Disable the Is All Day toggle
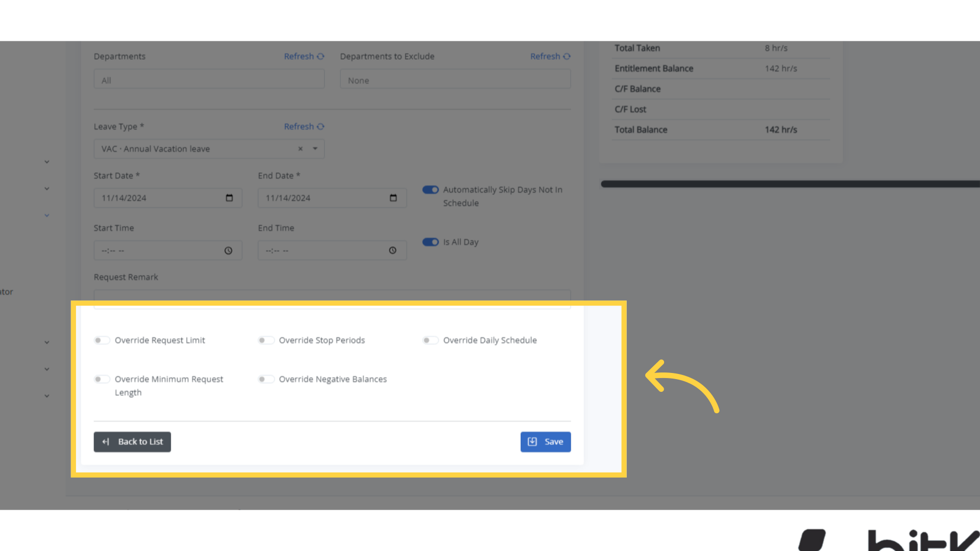Viewport: 980px width, 551px height. pyautogui.click(x=431, y=242)
